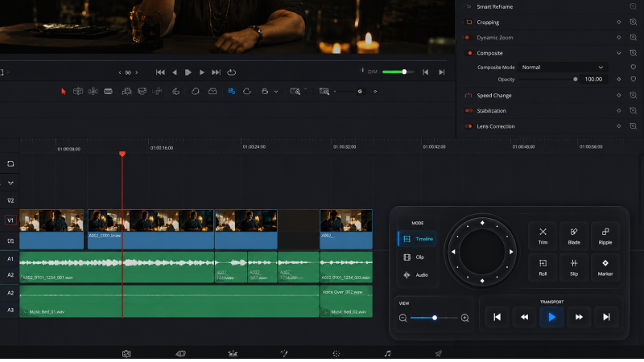Go to first frame in viewer controls
644x362 pixels.
pos(160,72)
